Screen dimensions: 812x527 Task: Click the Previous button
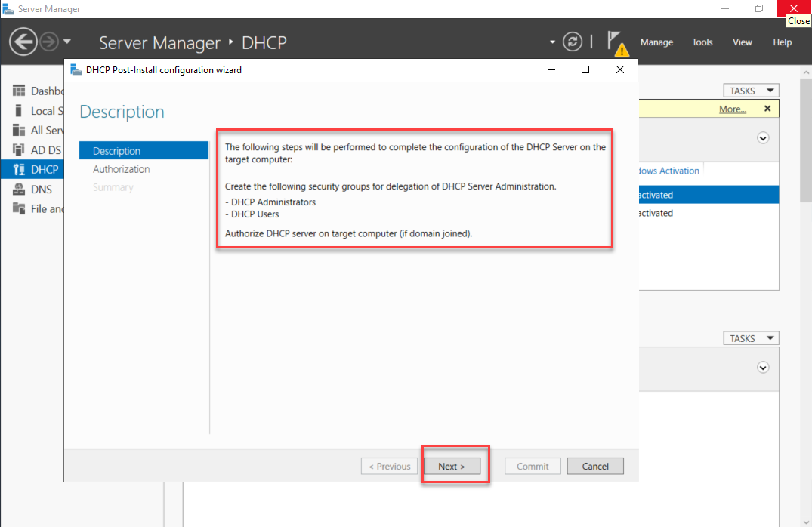(389, 466)
